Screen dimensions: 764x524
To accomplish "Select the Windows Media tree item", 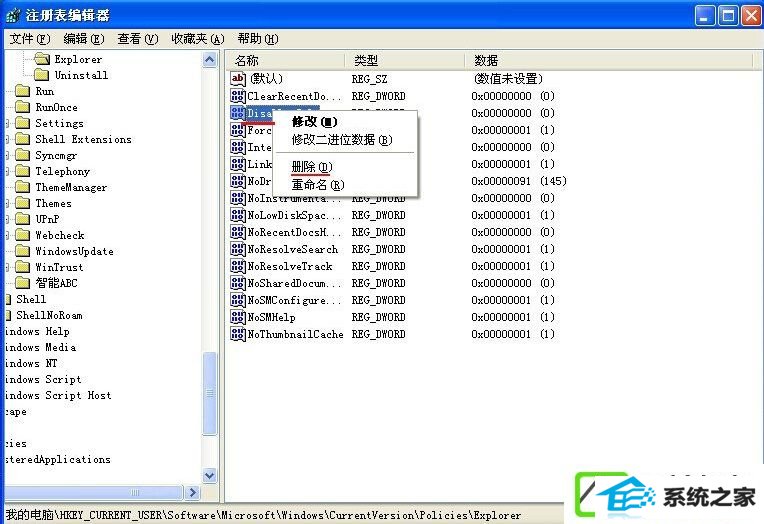I will 40,348.
